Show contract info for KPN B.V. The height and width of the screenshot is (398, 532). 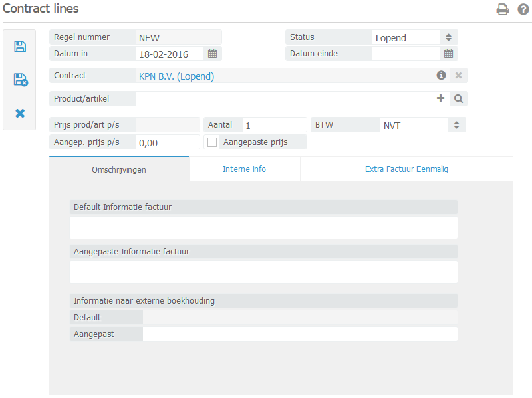[x=441, y=76]
